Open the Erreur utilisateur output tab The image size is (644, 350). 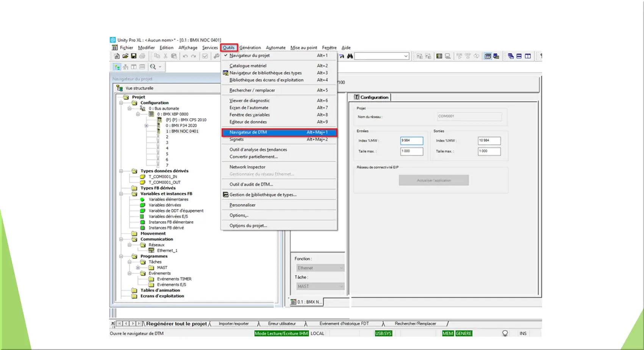point(282,323)
